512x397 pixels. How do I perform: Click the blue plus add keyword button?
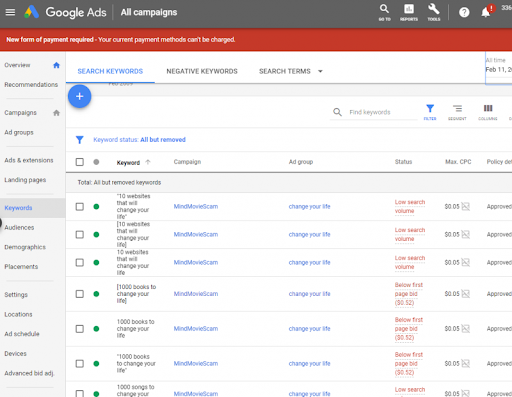tap(80, 96)
